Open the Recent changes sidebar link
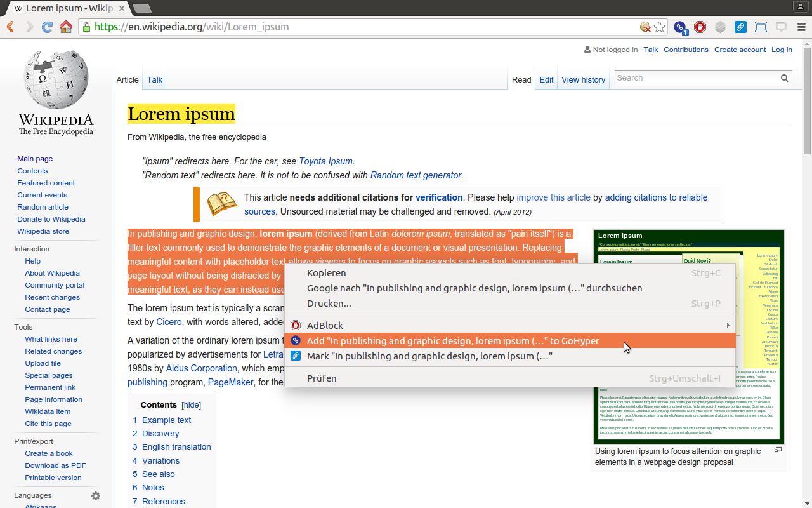 [52, 297]
